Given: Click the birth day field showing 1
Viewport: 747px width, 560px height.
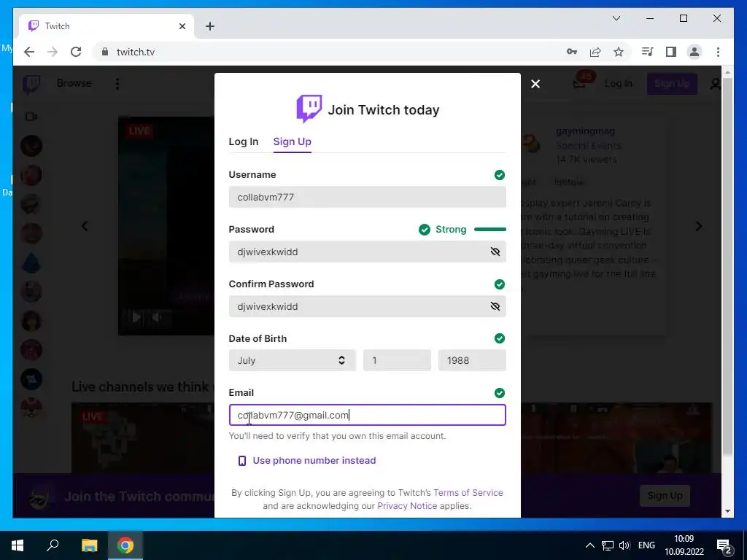Looking at the screenshot, I should (397, 360).
